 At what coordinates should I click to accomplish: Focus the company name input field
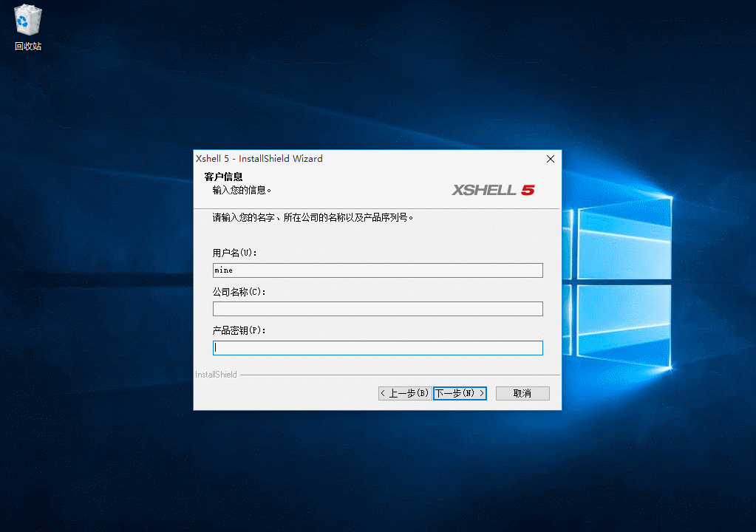[x=378, y=309]
